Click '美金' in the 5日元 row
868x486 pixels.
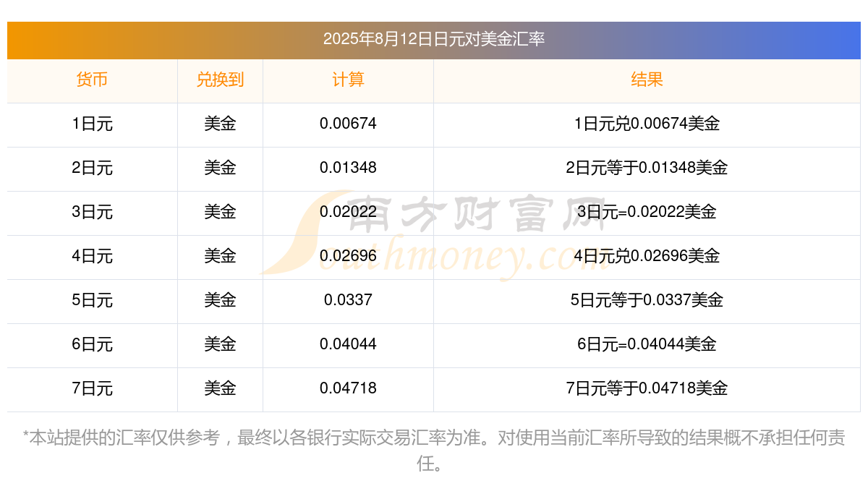tap(220, 300)
